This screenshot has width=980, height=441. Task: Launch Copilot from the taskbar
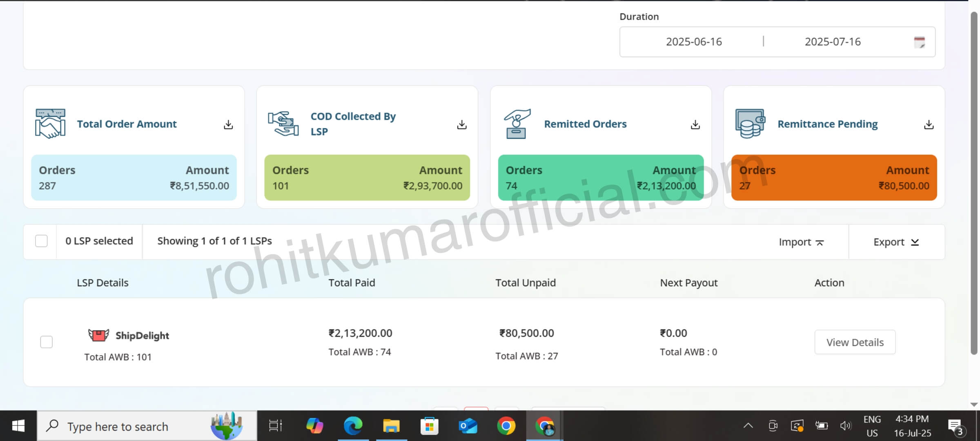click(314, 426)
